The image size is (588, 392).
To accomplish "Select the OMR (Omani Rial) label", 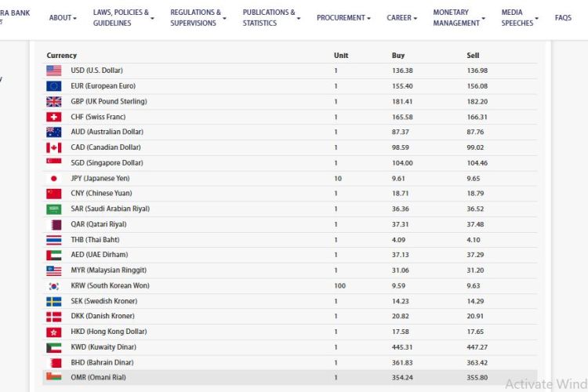I will pyautogui.click(x=98, y=377).
